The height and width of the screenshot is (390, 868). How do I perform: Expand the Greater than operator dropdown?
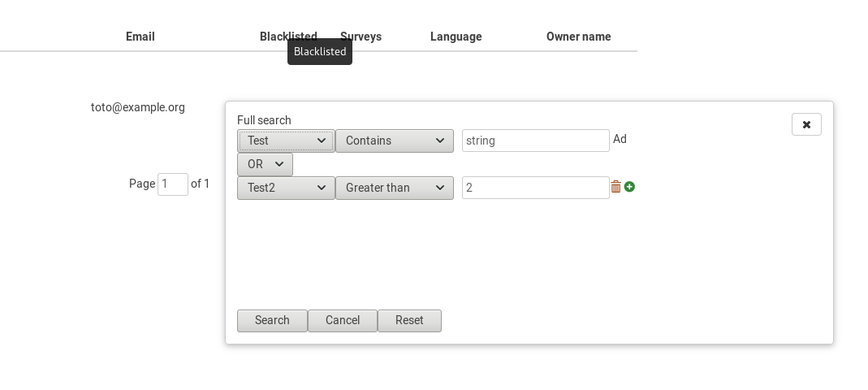[394, 188]
